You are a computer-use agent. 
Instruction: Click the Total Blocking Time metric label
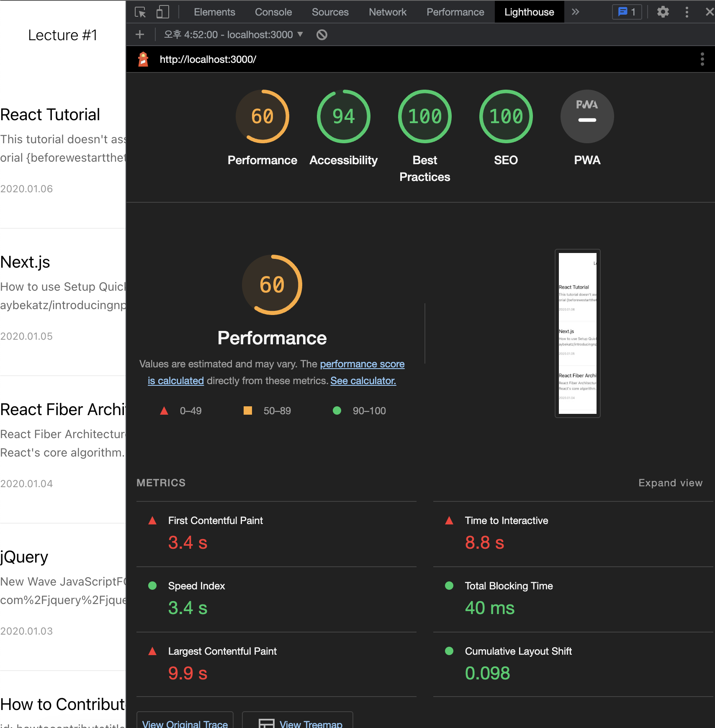coord(509,586)
